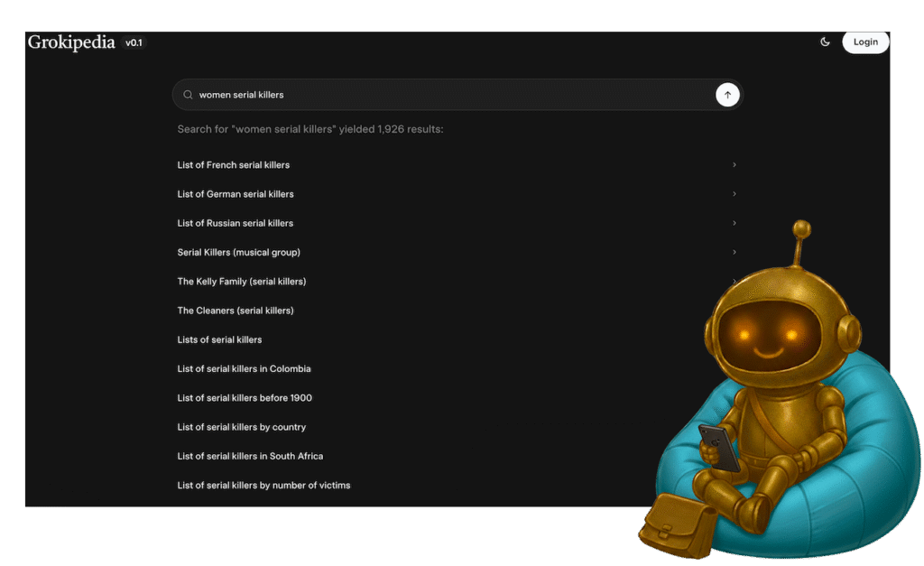Expand the chevron beside Serial Killers musical group
The width and height of the screenshot is (924, 566).
(734, 252)
